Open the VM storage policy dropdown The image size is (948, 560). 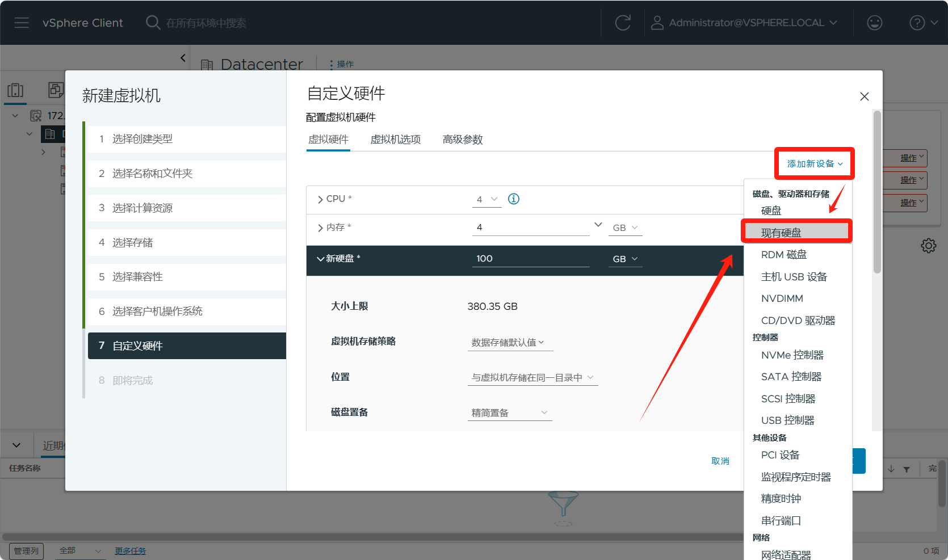point(509,342)
